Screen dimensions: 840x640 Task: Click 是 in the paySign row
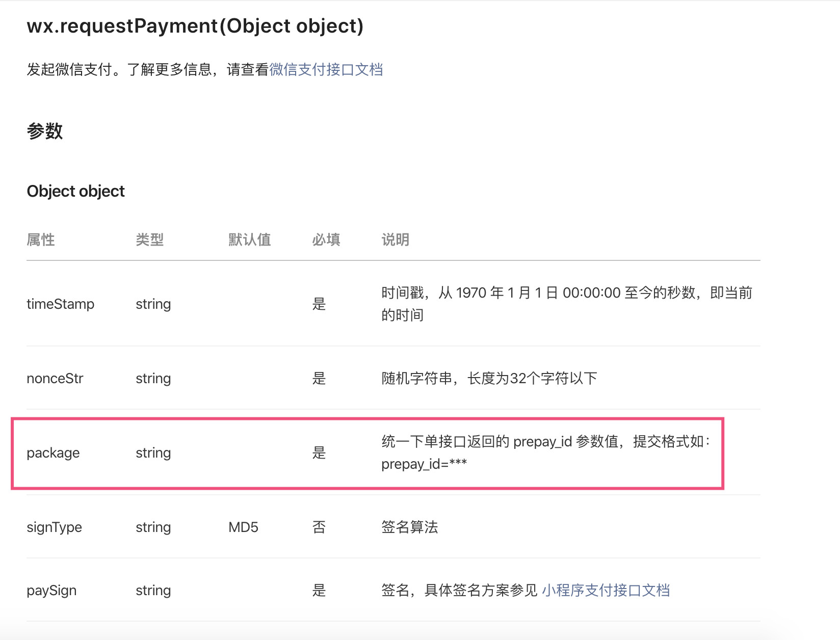coord(319,590)
